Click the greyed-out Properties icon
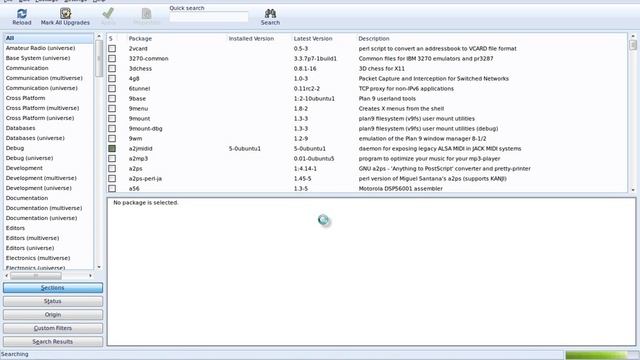Viewport: 640px width, 360px height. [147, 13]
